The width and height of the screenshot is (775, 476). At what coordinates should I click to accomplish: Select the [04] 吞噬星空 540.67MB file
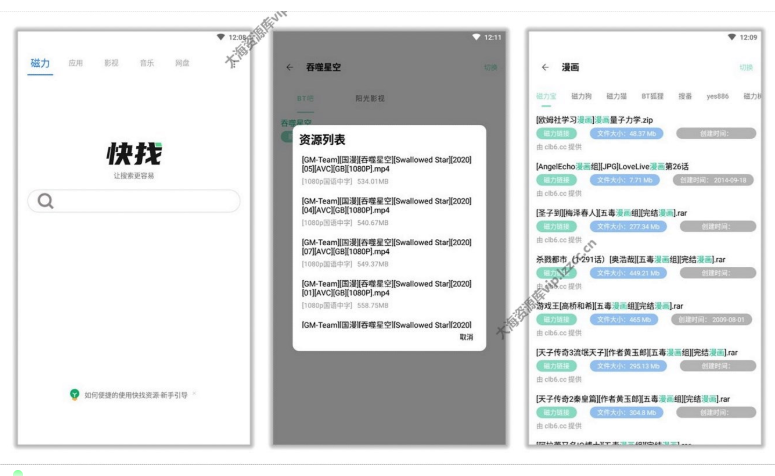coord(386,210)
